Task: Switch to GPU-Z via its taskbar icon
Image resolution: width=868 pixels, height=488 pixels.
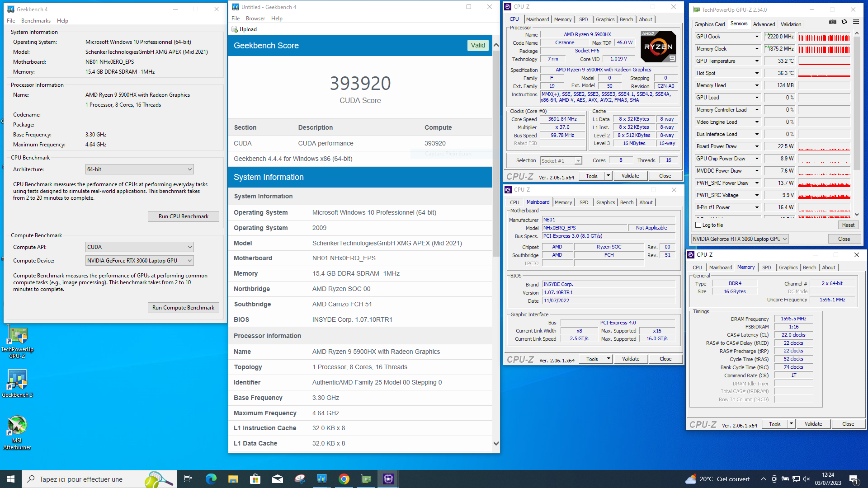Action: pyautogui.click(x=366, y=479)
